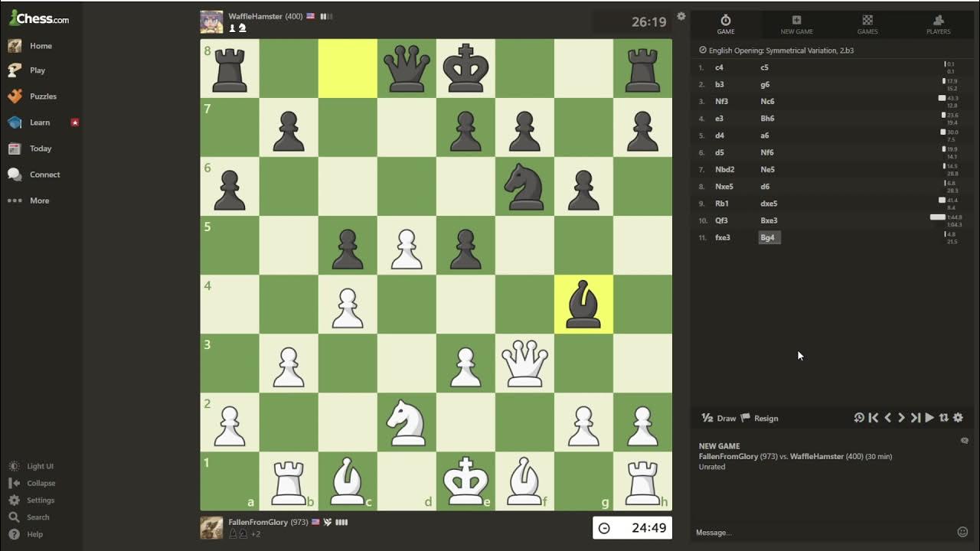Click the Message input field
Viewport: 980px width, 551px height.
click(823, 533)
